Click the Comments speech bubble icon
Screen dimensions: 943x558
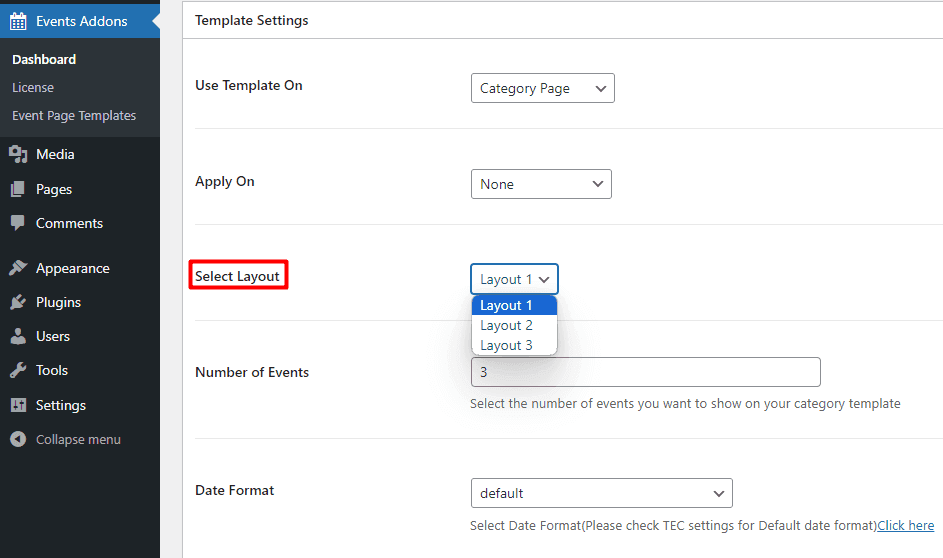pyautogui.click(x=18, y=223)
